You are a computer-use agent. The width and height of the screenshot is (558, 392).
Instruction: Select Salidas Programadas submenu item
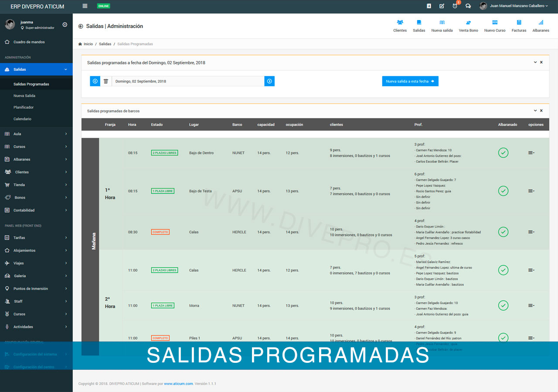click(x=36, y=84)
